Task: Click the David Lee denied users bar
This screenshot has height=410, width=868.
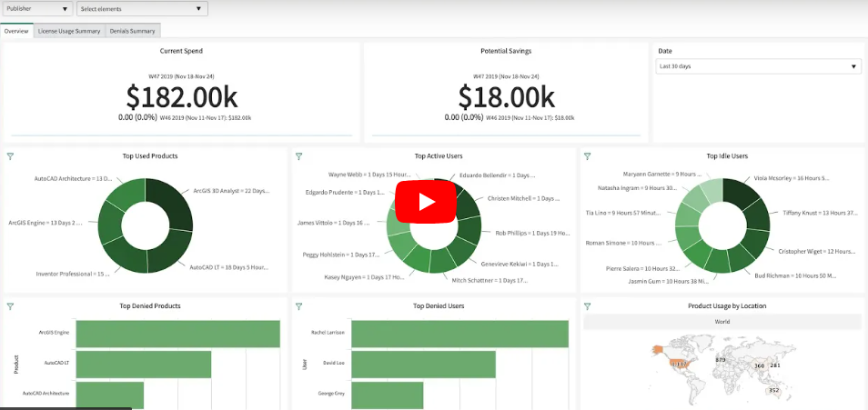Action: tap(423, 364)
